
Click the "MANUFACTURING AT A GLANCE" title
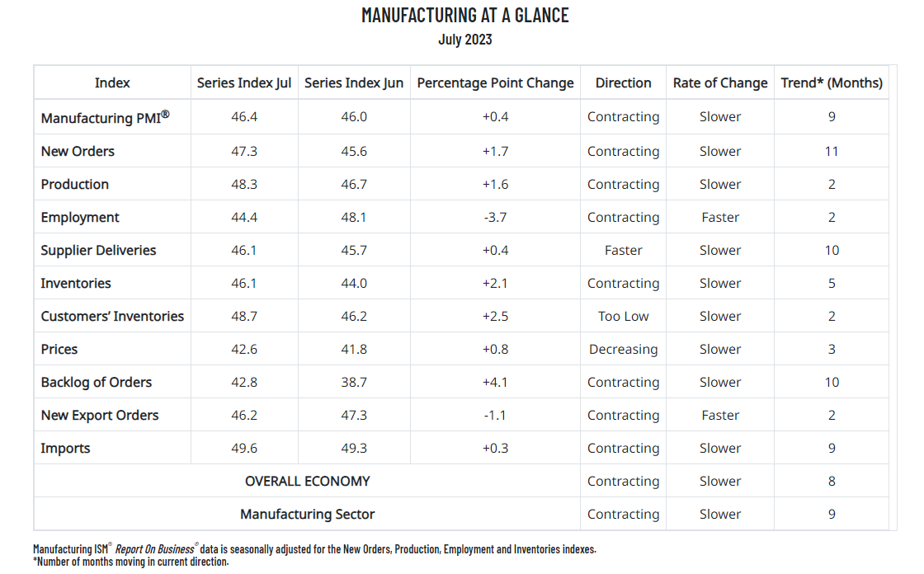tap(465, 15)
